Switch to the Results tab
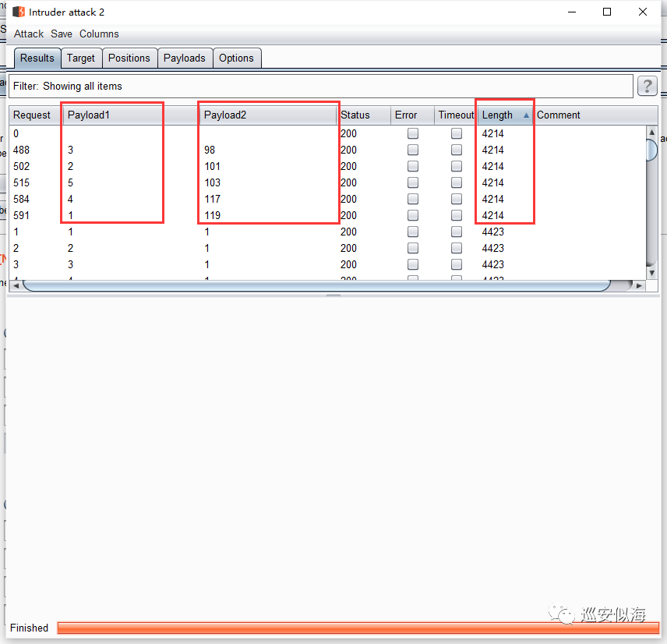This screenshot has width=667, height=644. [37, 58]
